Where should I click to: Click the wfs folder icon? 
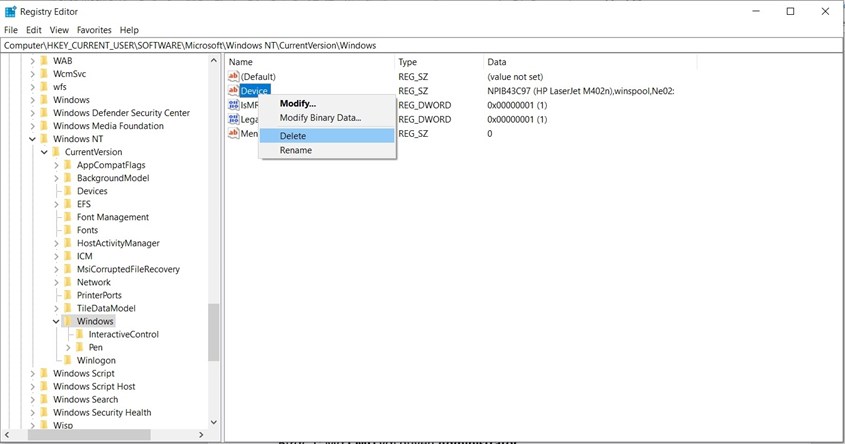pyautogui.click(x=44, y=87)
